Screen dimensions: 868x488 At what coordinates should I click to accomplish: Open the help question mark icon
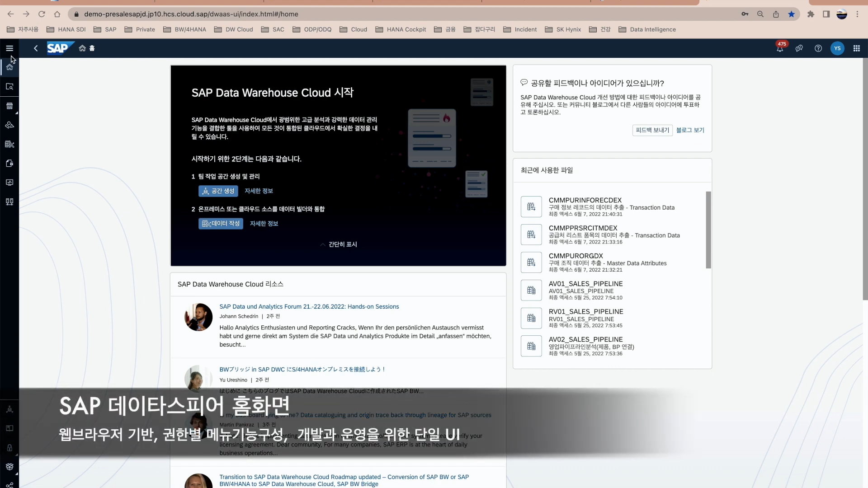818,48
